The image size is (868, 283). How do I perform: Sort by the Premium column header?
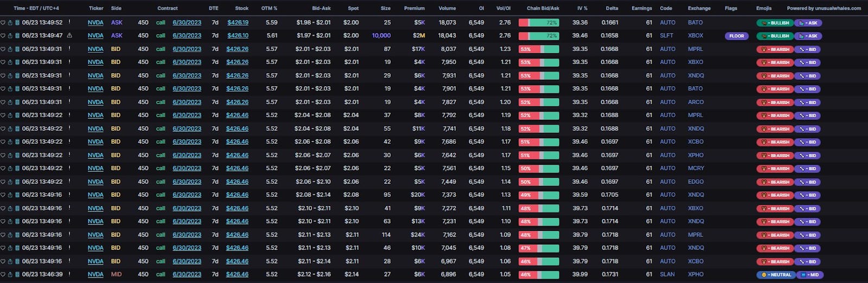click(x=414, y=8)
